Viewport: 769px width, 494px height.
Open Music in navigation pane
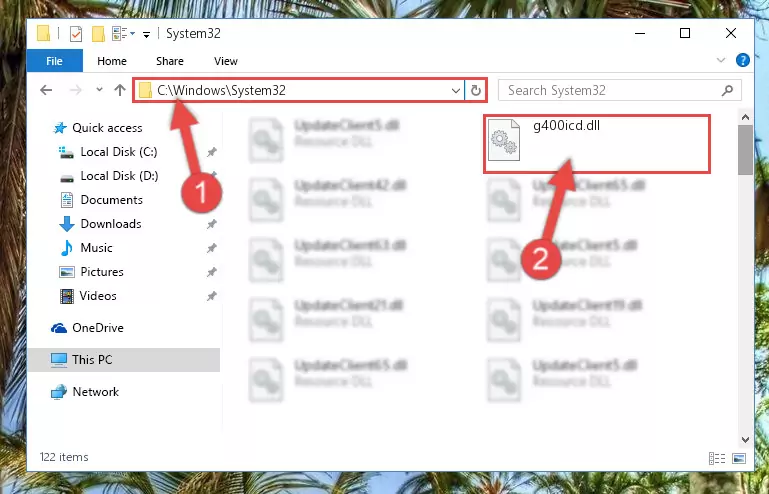(96, 248)
